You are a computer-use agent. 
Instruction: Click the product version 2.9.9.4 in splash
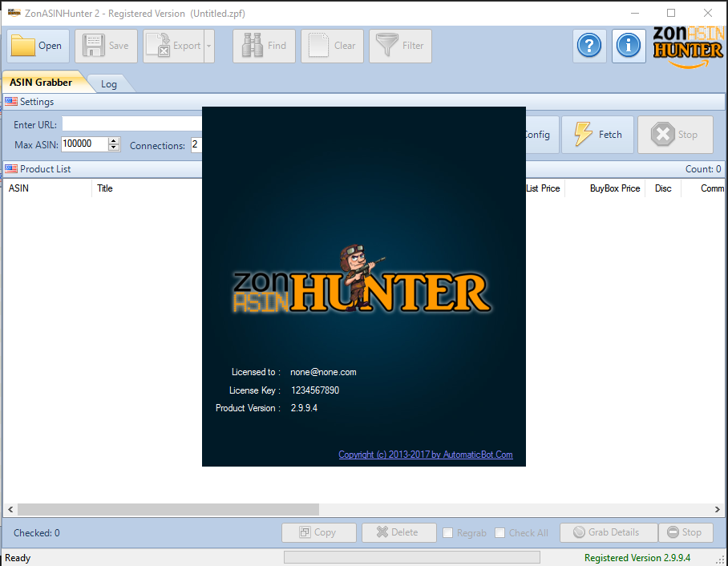[304, 408]
